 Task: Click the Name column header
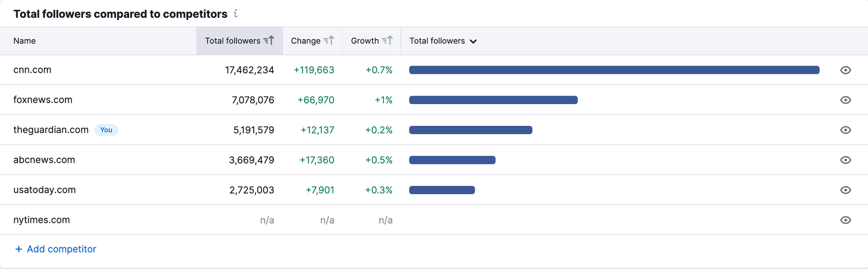(x=24, y=41)
